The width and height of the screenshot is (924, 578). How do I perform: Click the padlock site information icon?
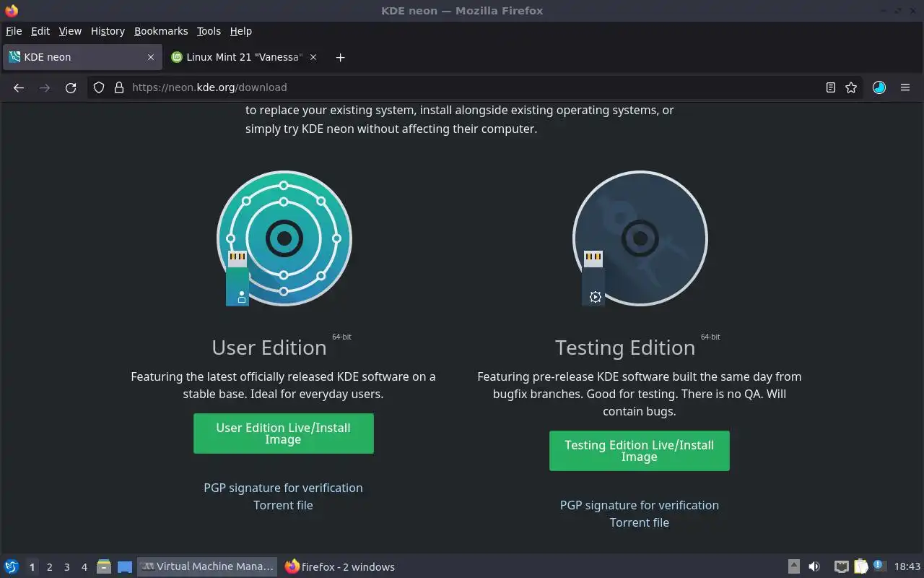(x=119, y=87)
